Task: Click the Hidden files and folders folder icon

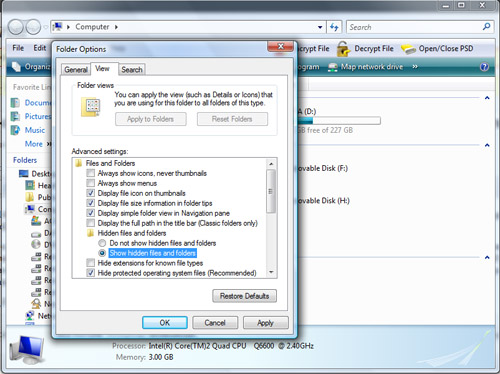Action: [x=90, y=233]
